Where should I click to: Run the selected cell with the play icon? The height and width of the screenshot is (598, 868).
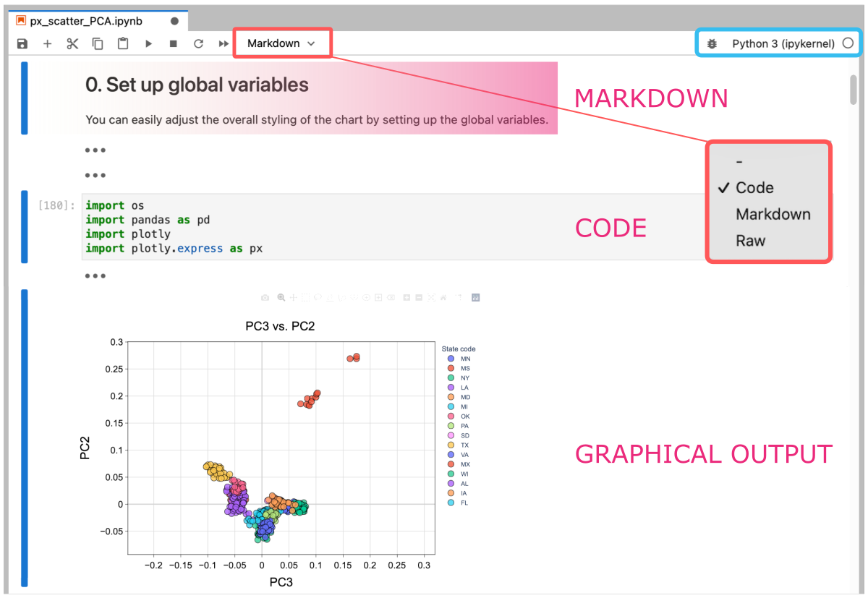pyautogui.click(x=148, y=43)
